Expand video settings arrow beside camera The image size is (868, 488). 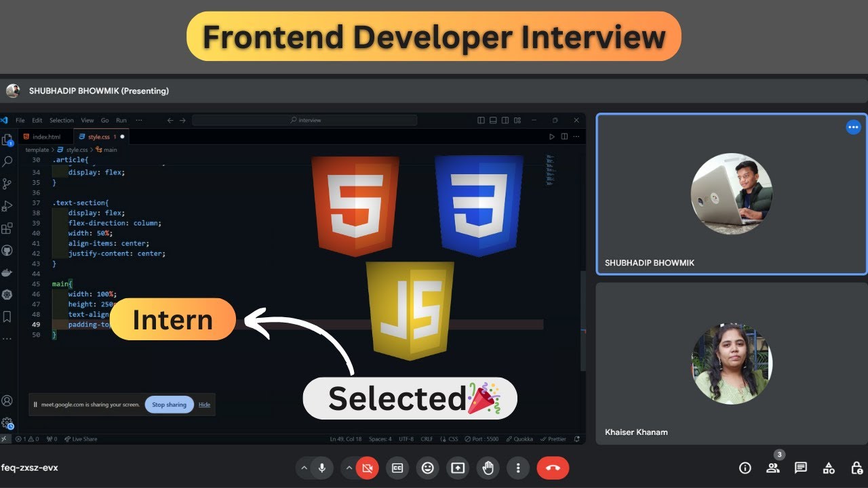pos(349,468)
